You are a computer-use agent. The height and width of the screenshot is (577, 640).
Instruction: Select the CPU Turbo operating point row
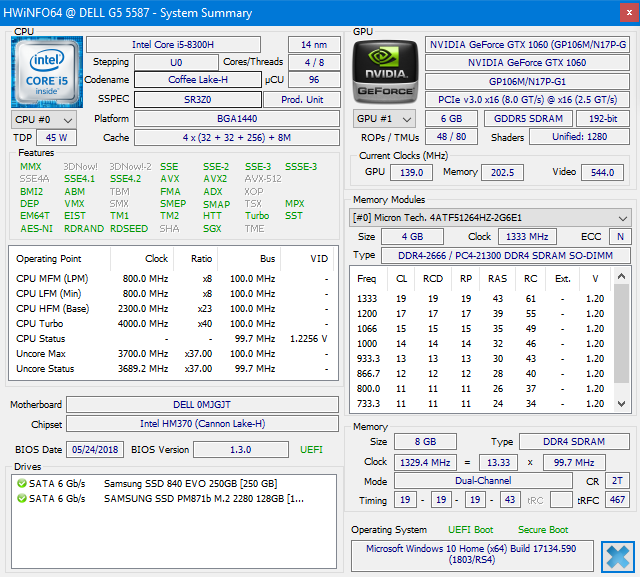[x=173, y=324]
